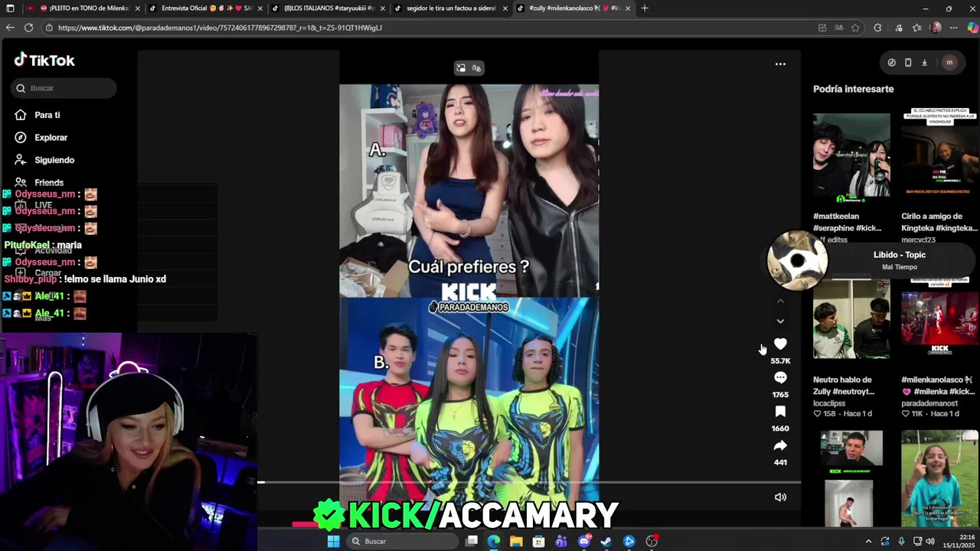Open the browser profile avatar
The height and width of the screenshot is (551, 980).
click(x=936, y=28)
